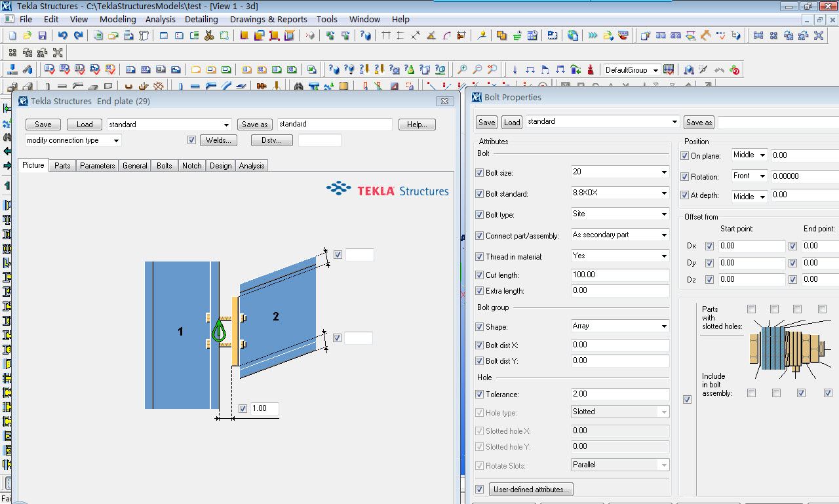This screenshot has height=504, width=839.
Task: Toggle the On plane checkbox
Action: tap(685, 156)
